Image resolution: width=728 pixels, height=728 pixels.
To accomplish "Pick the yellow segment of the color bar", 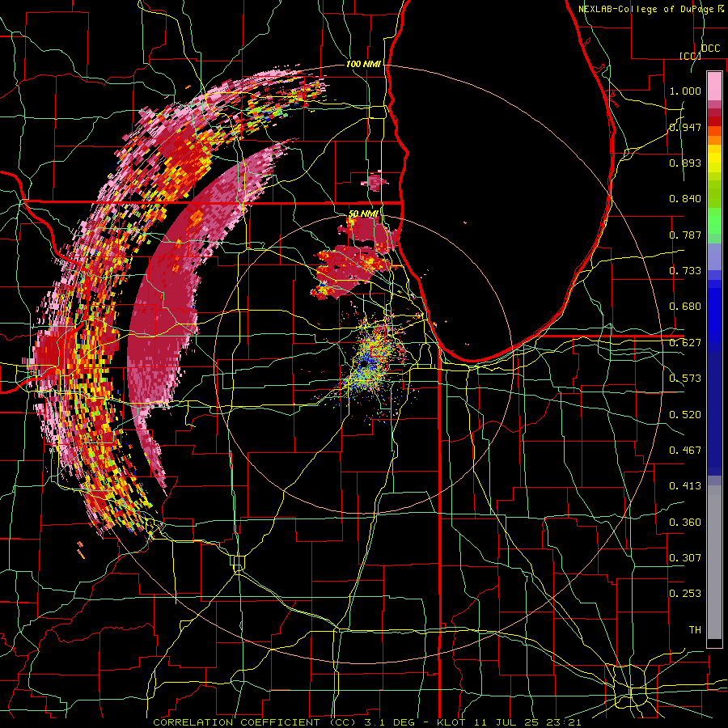I will (714, 159).
